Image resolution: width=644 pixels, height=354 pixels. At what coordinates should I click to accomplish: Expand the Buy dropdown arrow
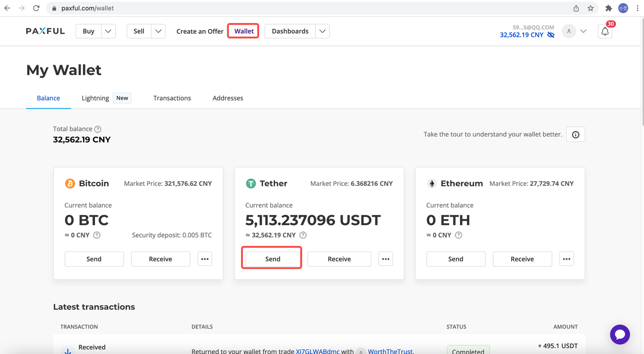tap(109, 31)
